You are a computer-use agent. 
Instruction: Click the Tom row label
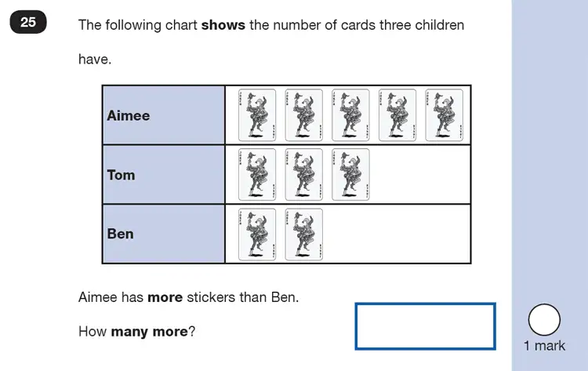click(x=121, y=175)
